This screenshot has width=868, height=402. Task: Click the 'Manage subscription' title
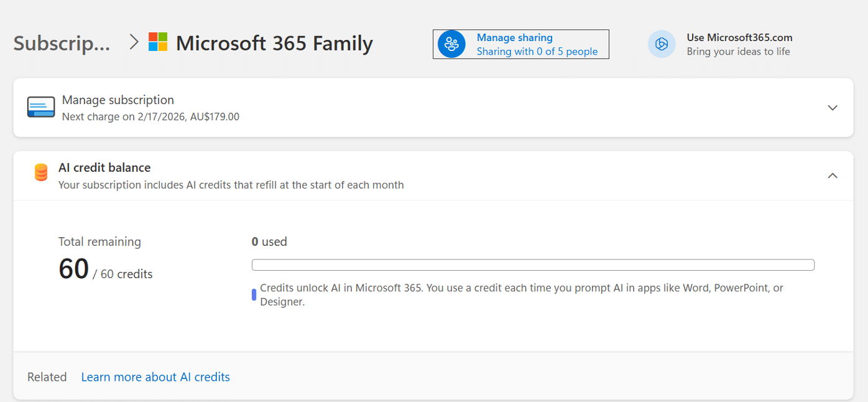[x=118, y=100]
